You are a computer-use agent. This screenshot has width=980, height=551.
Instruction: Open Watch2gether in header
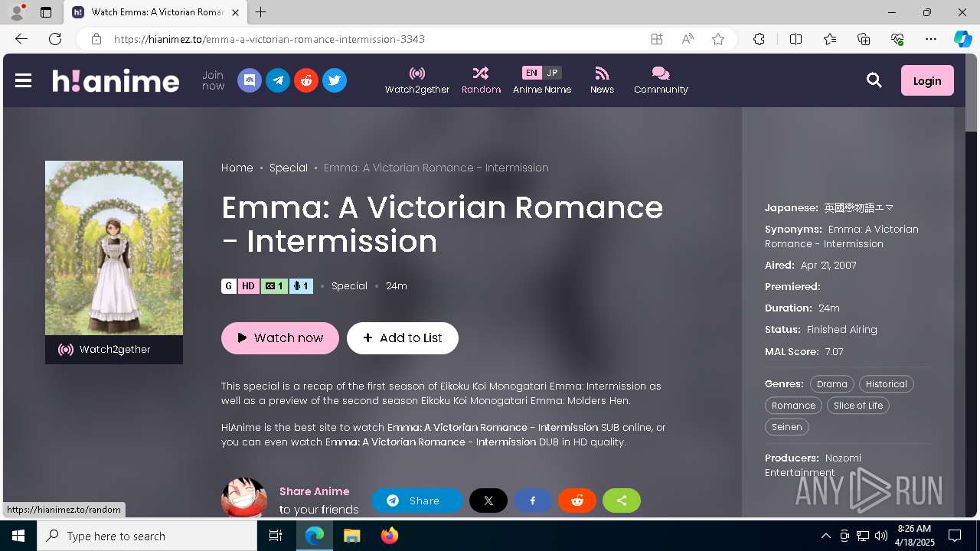[417, 80]
